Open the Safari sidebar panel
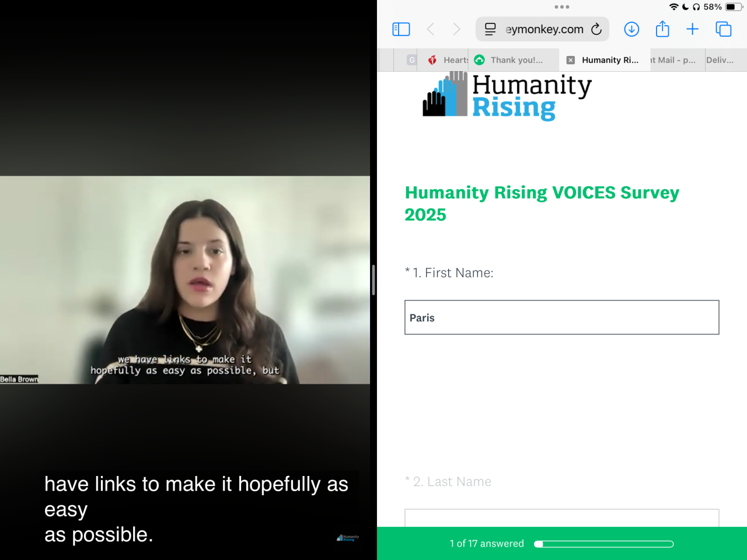The height and width of the screenshot is (560, 747). [401, 29]
